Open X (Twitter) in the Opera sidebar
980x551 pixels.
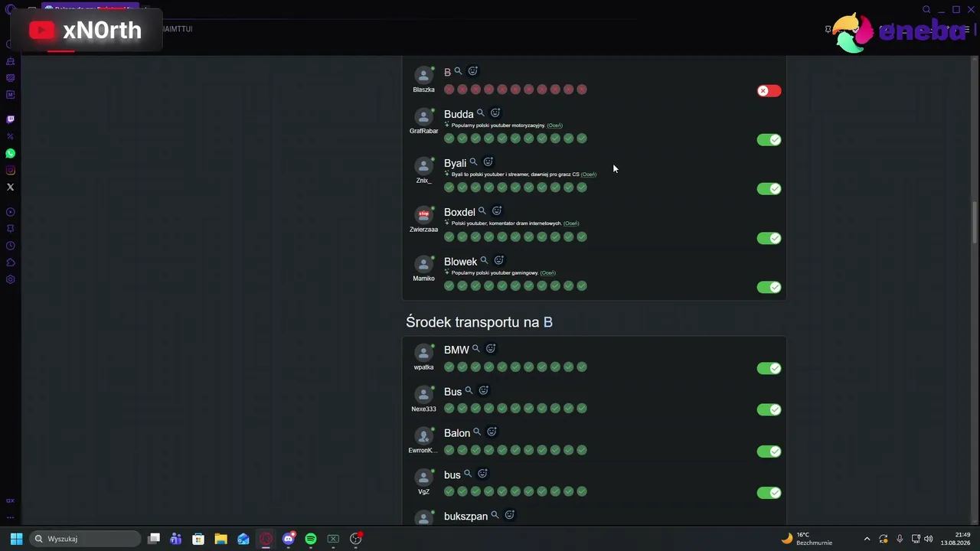tap(10, 187)
